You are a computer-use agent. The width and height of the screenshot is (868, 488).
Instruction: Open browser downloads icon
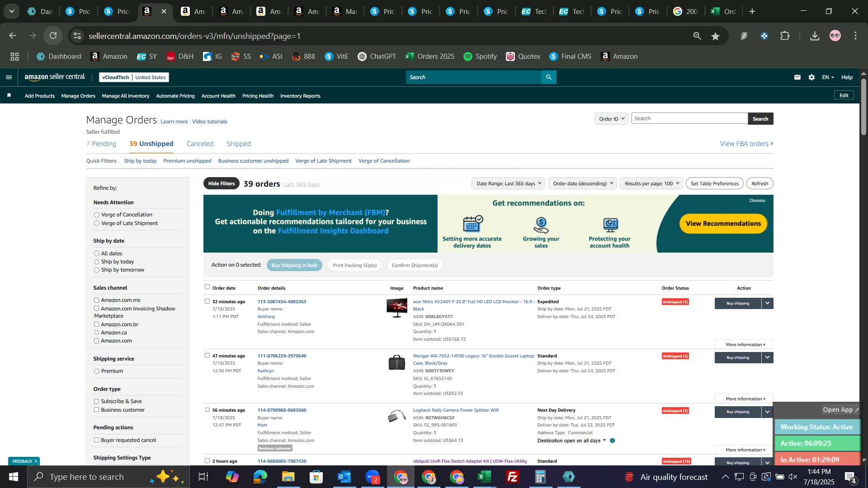click(815, 36)
